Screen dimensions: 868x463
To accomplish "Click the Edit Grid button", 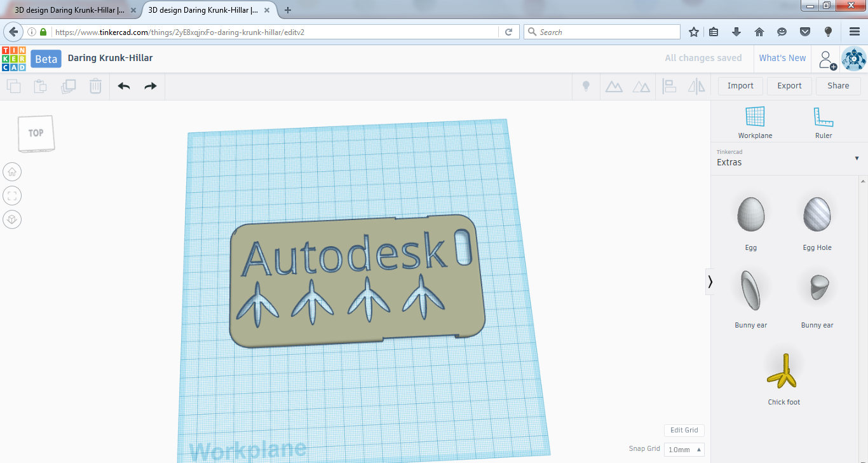I will 684,431.
